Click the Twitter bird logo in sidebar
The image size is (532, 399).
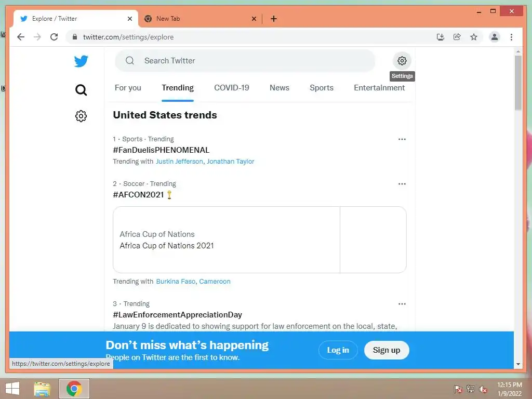coord(81,61)
